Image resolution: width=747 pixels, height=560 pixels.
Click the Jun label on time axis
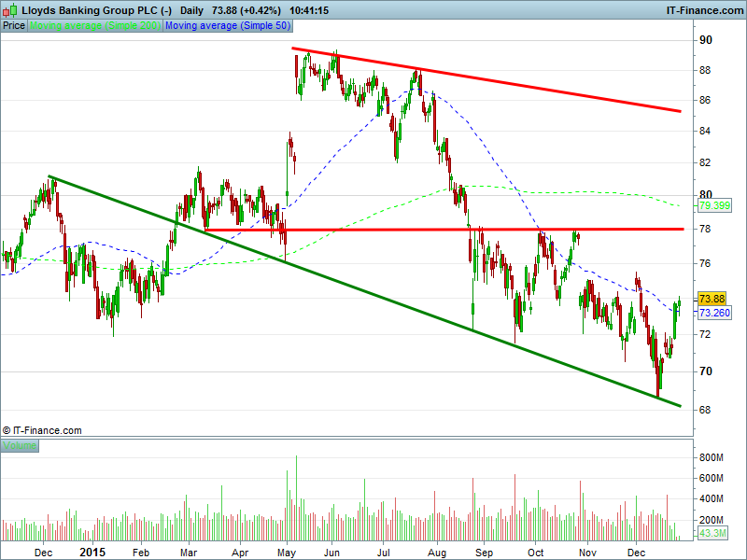coord(331,553)
